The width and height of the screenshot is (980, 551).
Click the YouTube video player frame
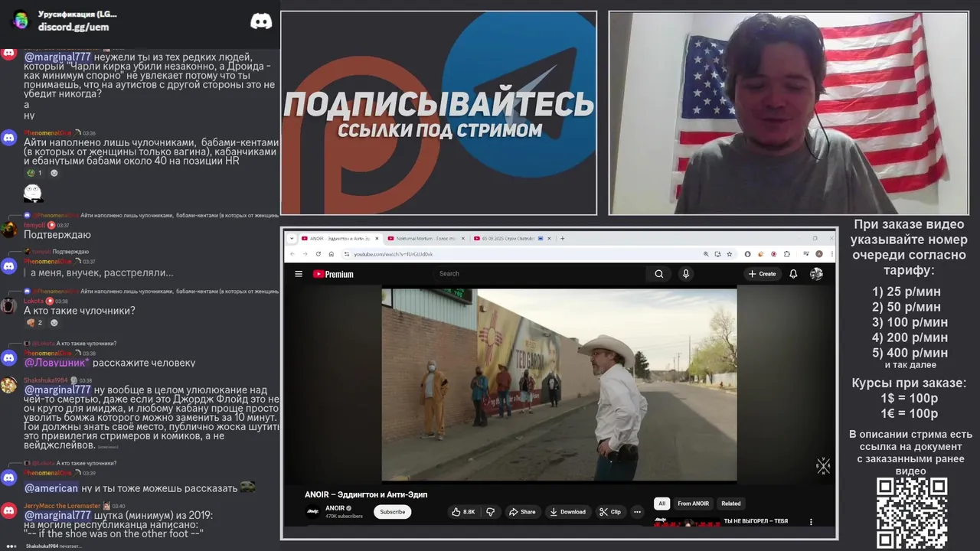pyautogui.click(x=559, y=384)
